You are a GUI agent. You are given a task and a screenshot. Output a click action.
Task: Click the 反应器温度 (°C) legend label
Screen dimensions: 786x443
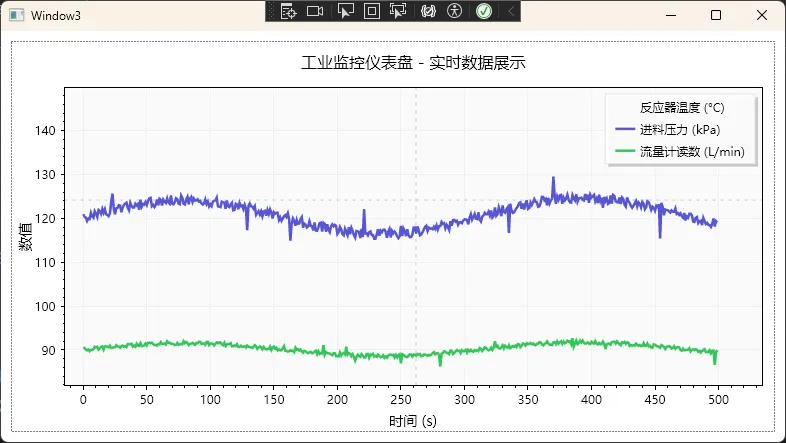682,108
